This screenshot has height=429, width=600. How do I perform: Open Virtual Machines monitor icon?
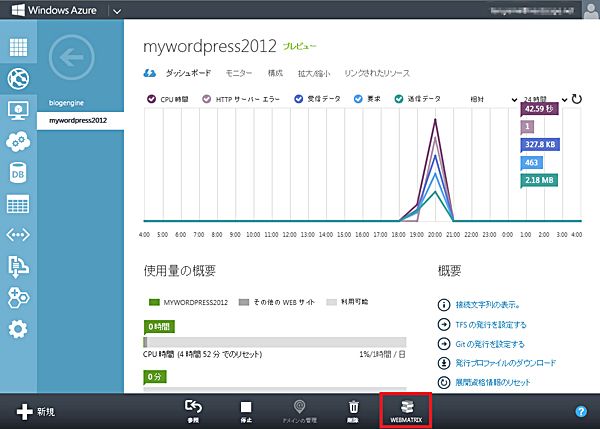(x=18, y=111)
